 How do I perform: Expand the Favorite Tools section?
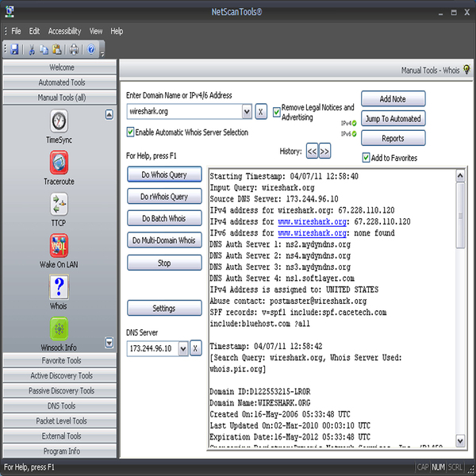point(59,360)
